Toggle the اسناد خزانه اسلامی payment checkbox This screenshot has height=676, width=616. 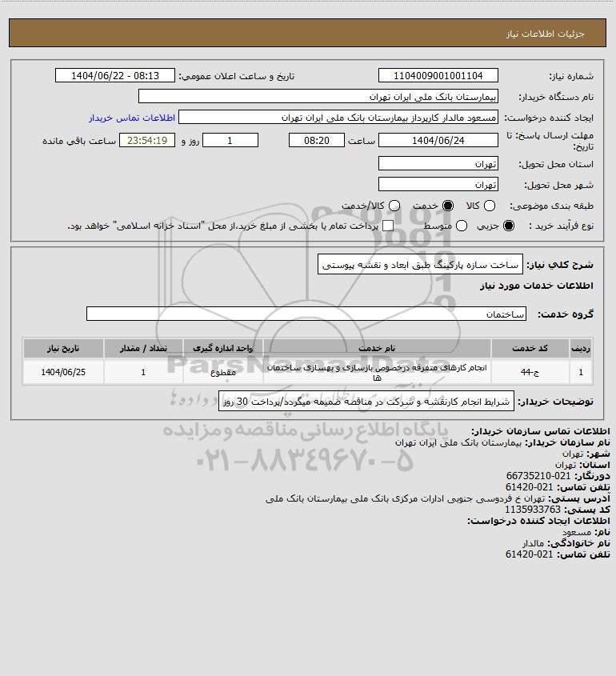[388, 226]
